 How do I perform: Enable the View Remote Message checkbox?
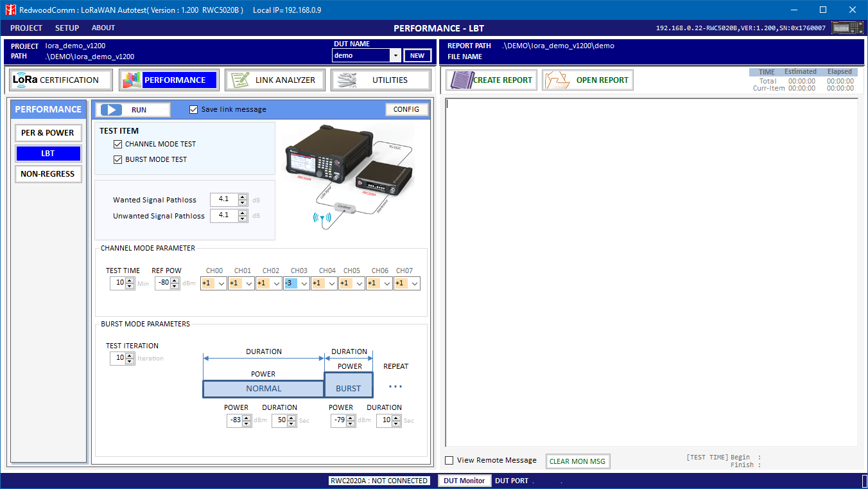coord(449,460)
